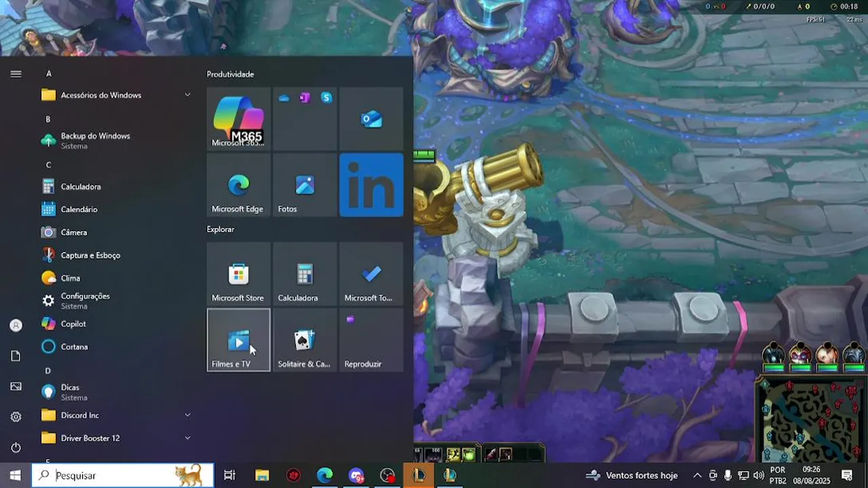Open the user account icon in Start rail
The height and width of the screenshot is (488, 868).
pos(16,325)
